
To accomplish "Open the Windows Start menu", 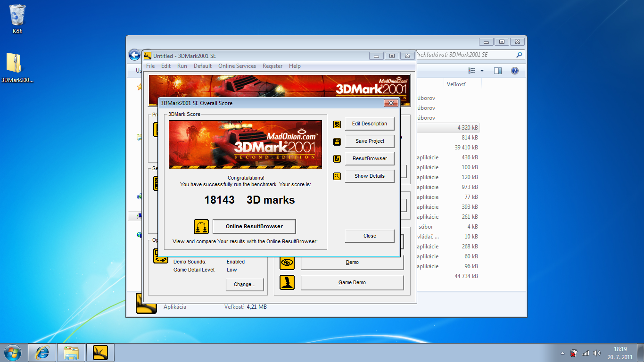I will (x=13, y=353).
